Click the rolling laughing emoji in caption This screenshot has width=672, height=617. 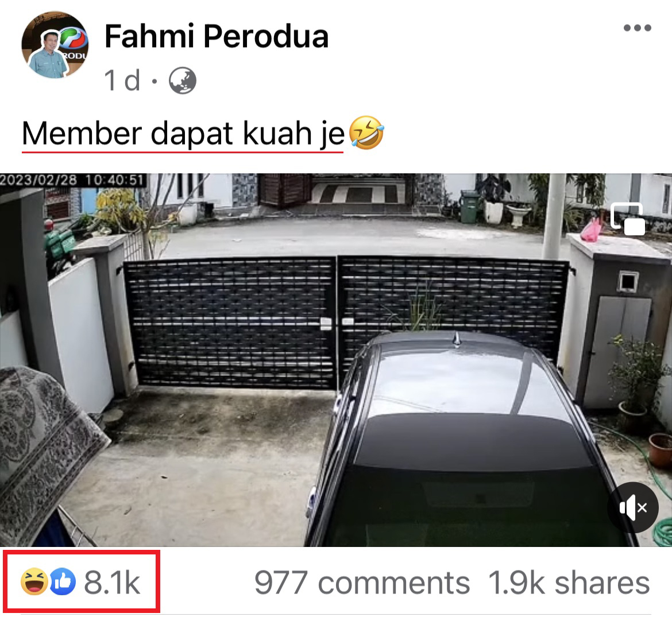366,133
